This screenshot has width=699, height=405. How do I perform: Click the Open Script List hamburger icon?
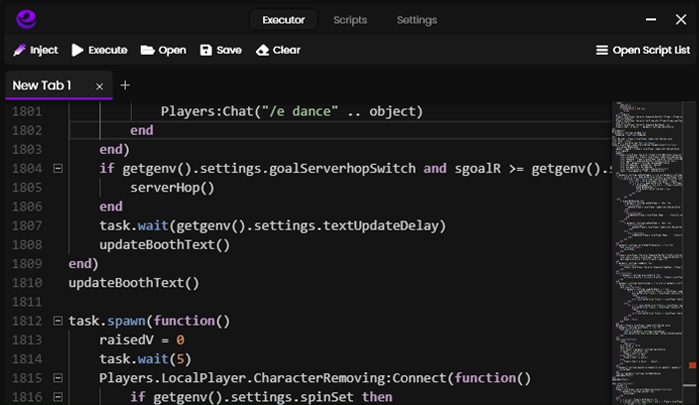pos(601,50)
